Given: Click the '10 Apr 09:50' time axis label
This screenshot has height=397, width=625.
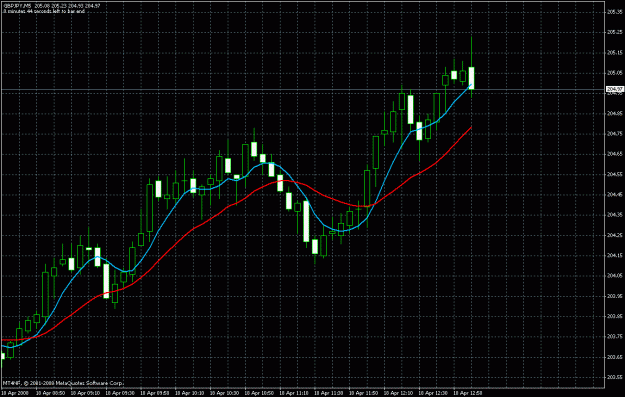Looking at the screenshot, I should click(154, 393).
